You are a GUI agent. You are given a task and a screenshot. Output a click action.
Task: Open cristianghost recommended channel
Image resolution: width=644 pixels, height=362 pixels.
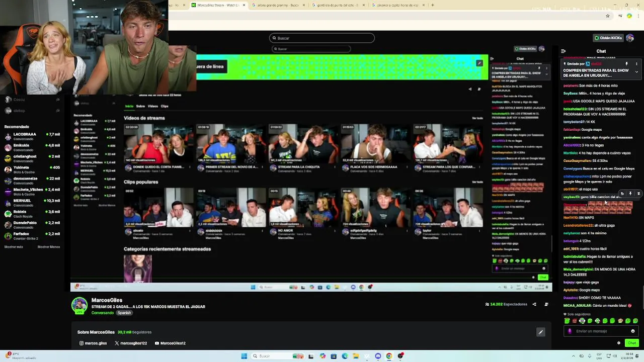[32, 159]
